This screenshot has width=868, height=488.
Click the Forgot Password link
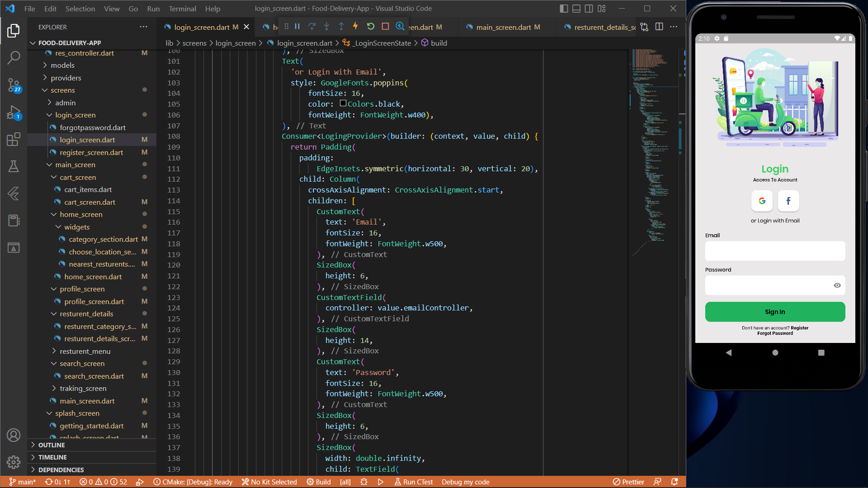775,333
